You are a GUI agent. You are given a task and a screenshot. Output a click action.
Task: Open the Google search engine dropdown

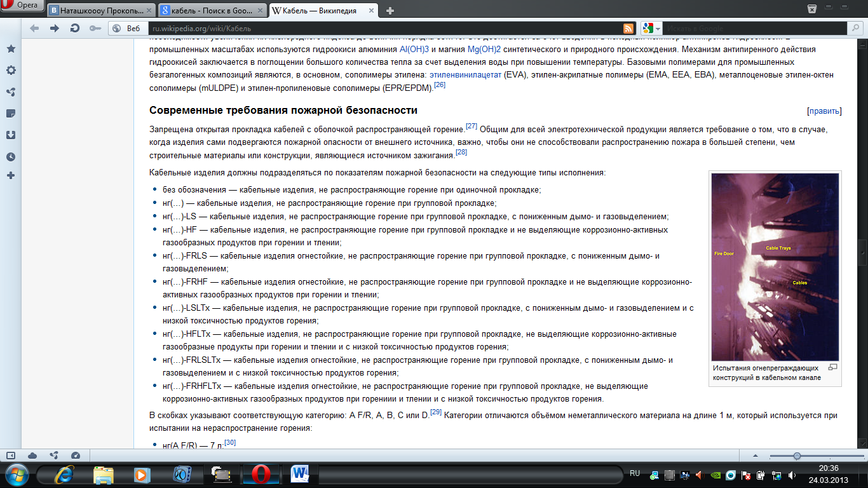point(651,29)
